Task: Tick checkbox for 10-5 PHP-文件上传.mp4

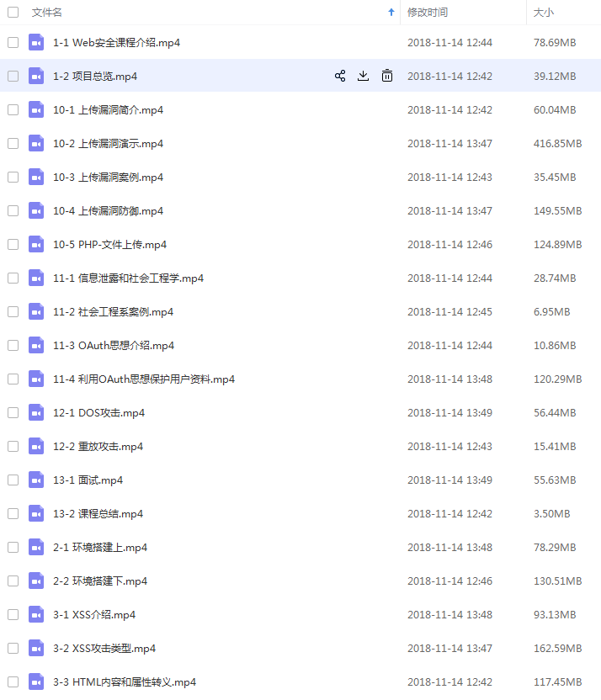Action: click(x=13, y=244)
